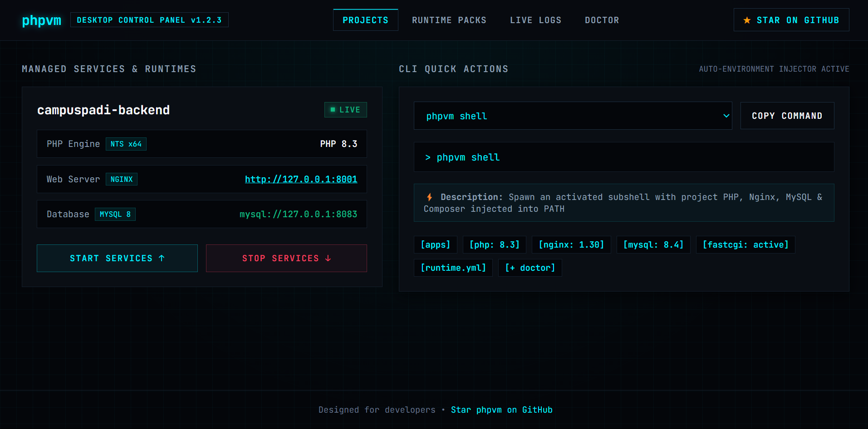Open the http://127.0.0.1:8001 link
Image resolution: width=868 pixels, height=429 pixels.
(x=301, y=179)
